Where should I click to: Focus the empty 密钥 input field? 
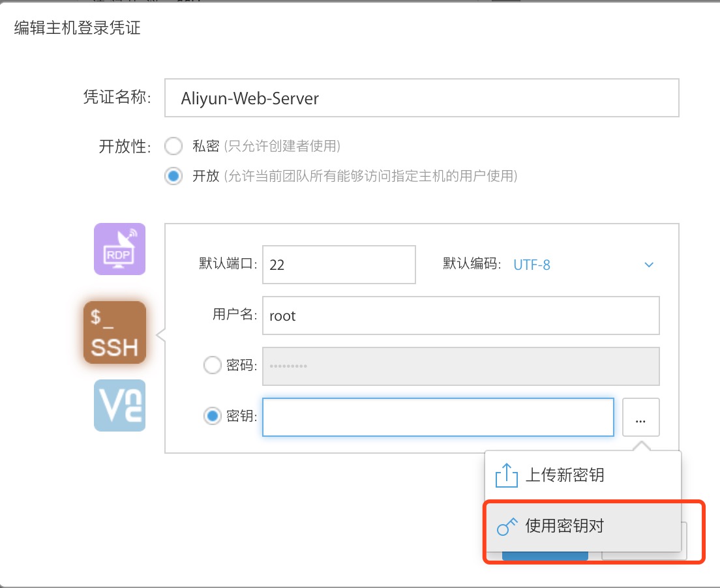pos(438,417)
